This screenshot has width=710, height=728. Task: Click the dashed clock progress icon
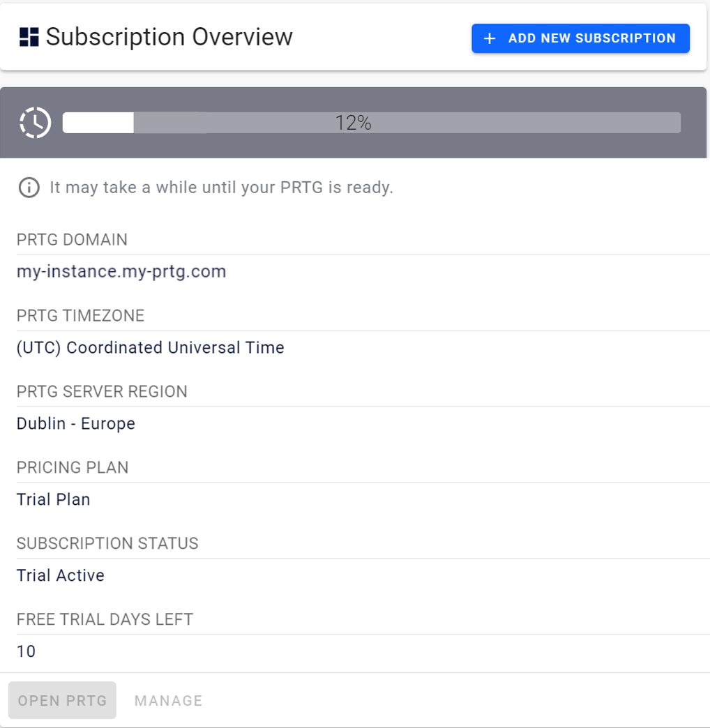point(36,123)
